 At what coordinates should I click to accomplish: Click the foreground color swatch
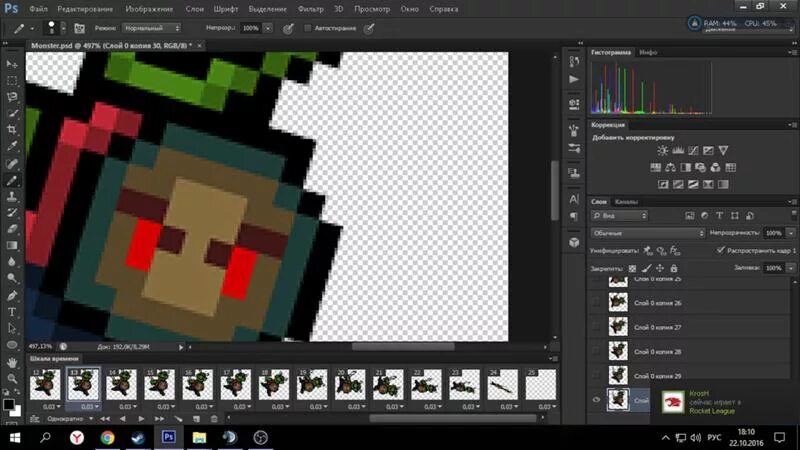[8, 405]
